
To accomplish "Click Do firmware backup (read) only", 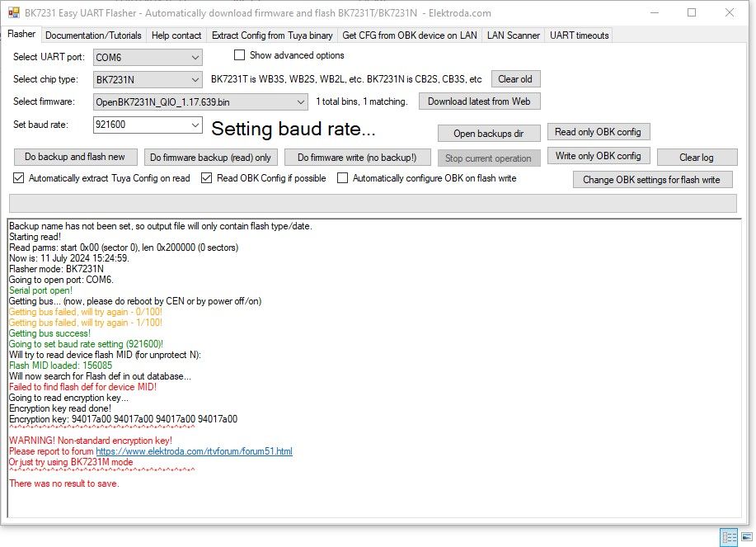I will point(211,158).
